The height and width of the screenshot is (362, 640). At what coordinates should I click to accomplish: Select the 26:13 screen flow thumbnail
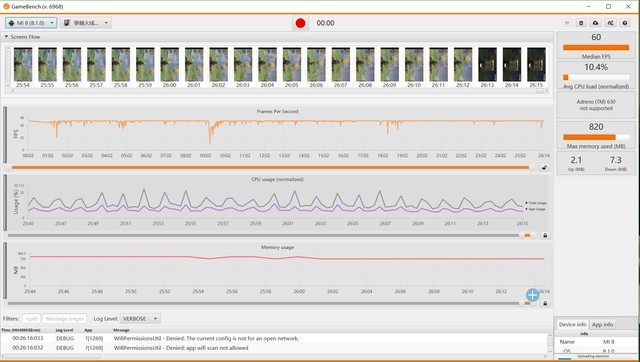coord(487,67)
